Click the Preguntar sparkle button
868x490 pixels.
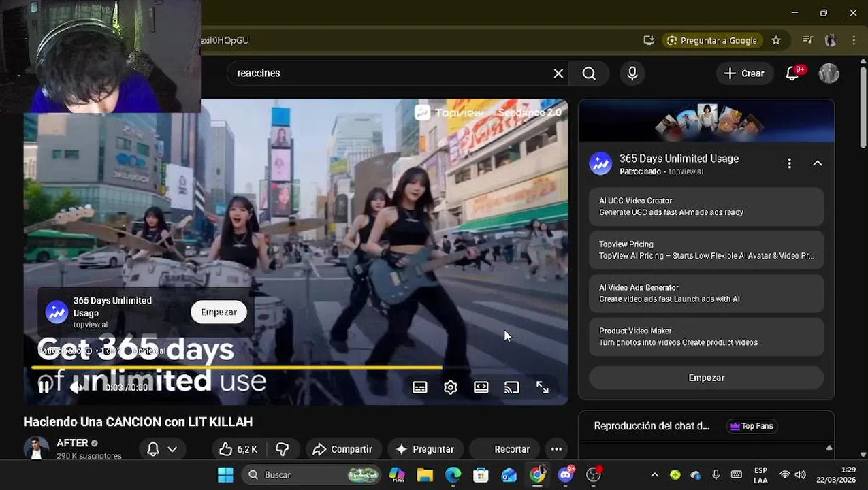click(425, 449)
